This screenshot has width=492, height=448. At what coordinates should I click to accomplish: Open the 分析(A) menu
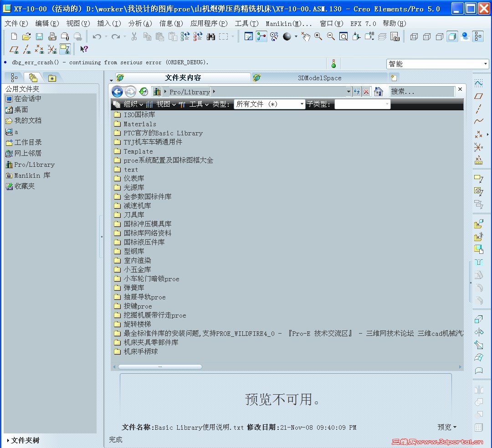tap(140, 24)
